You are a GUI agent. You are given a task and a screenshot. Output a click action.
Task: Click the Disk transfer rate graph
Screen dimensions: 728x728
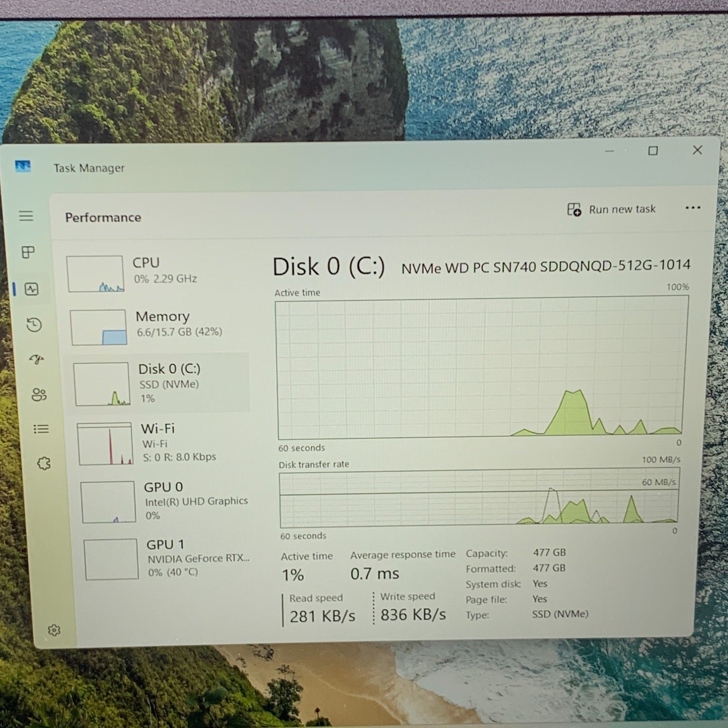point(479,497)
